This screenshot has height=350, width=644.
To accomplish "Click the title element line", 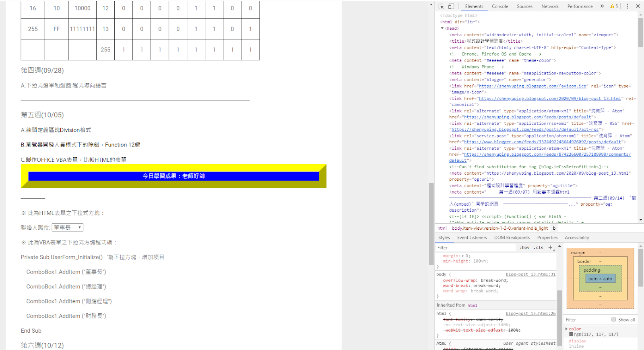I will click(x=486, y=41).
